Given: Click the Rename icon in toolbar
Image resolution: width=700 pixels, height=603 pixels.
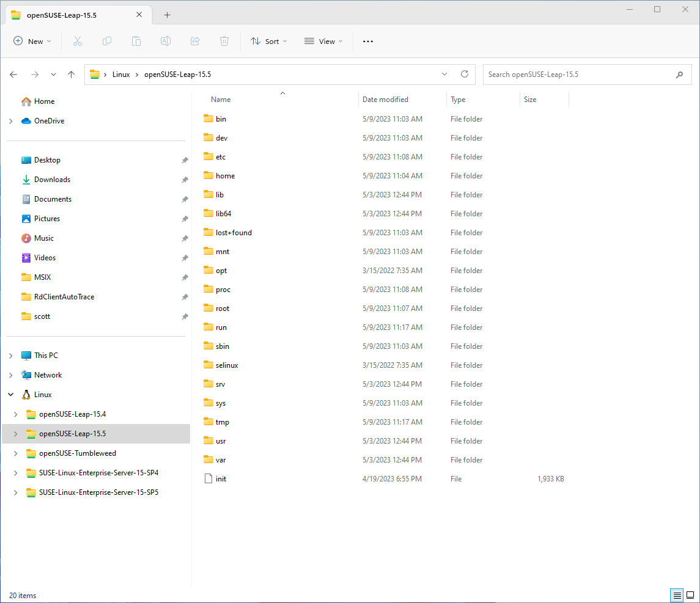Looking at the screenshot, I should click(166, 41).
